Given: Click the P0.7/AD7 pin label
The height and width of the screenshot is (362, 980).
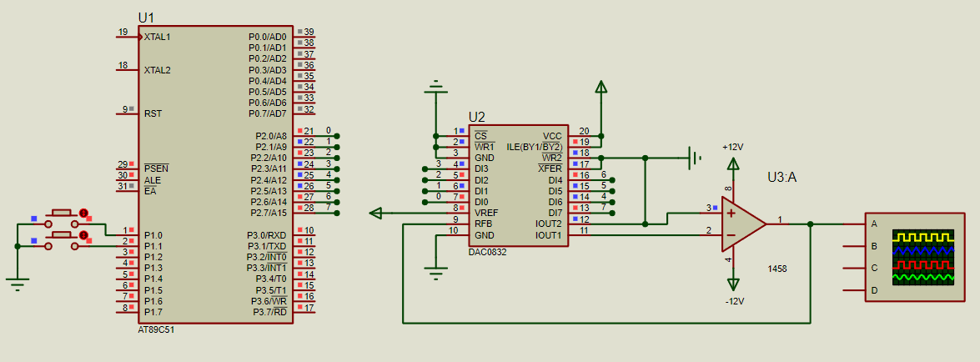Looking at the screenshot, I should (x=268, y=113).
